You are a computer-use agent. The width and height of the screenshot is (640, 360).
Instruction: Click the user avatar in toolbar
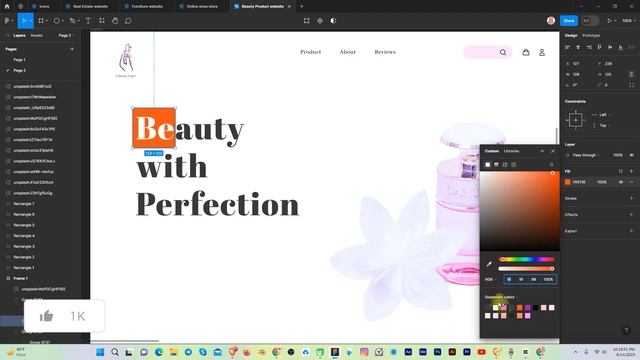(551, 21)
